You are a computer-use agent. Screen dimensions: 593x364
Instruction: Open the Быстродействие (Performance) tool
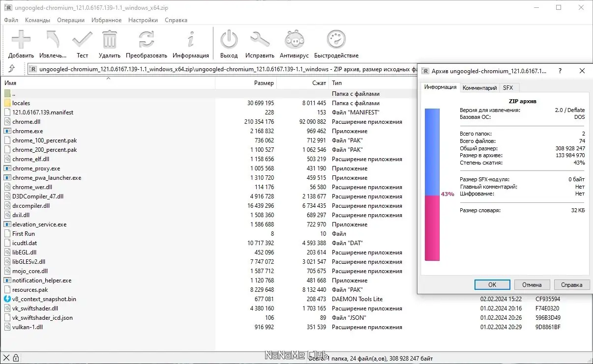pyautogui.click(x=336, y=39)
